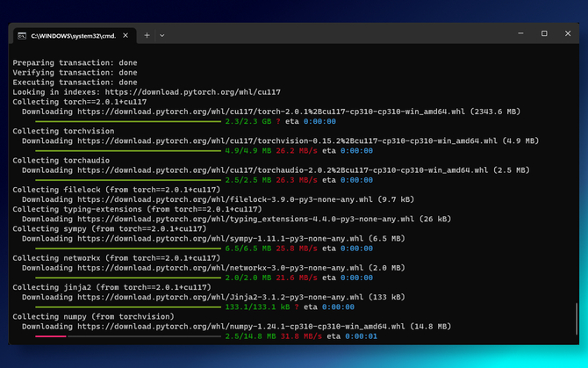Click the numpy wheel download URL
The image size is (588, 368).
pyautogui.click(x=241, y=327)
